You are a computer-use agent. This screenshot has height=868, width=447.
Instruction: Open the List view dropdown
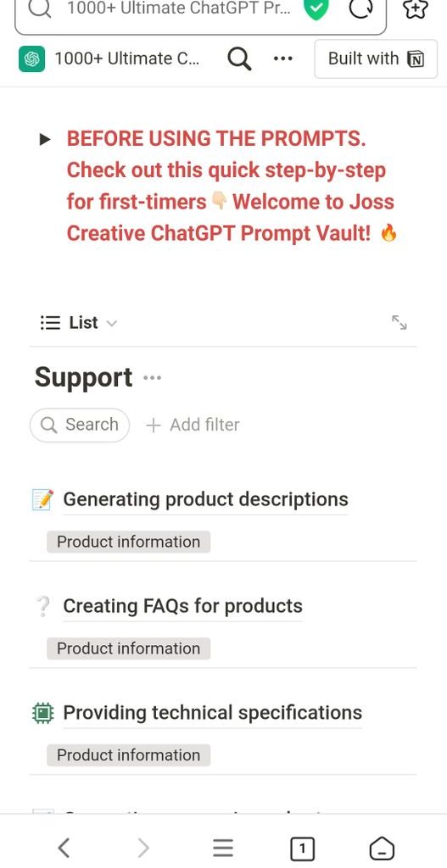[x=79, y=323]
